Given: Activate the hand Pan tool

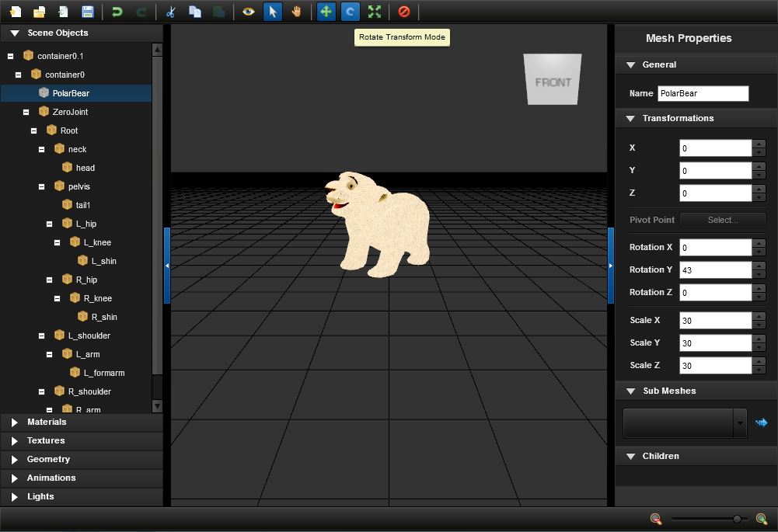Looking at the screenshot, I should click(296, 12).
